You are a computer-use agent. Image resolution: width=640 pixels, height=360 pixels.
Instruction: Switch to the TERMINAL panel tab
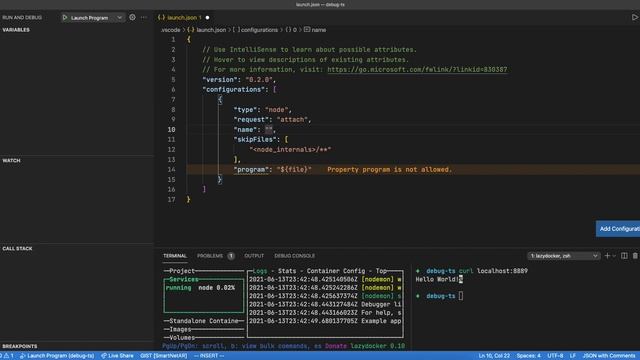[x=175, y=256]
